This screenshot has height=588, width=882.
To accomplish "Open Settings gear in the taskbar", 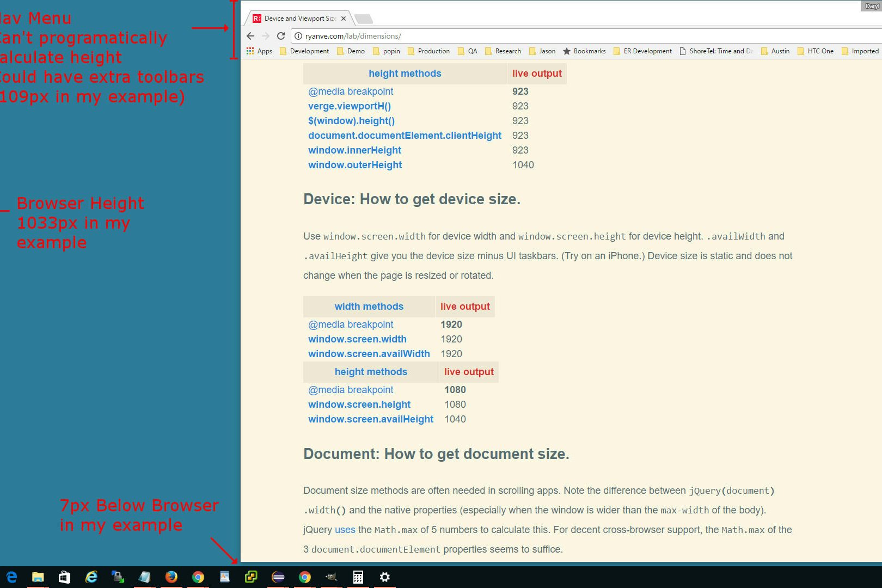I will click(384, 577).
